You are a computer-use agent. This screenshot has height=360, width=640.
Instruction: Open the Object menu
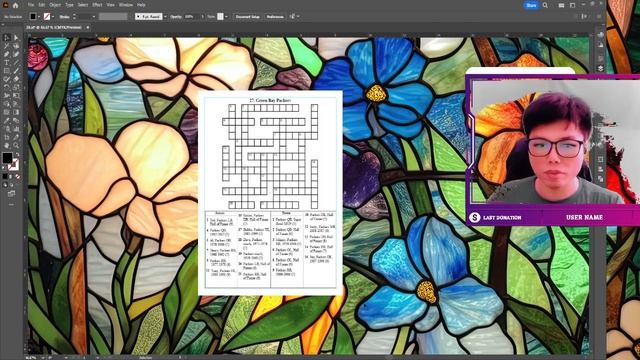coord(55,5)
